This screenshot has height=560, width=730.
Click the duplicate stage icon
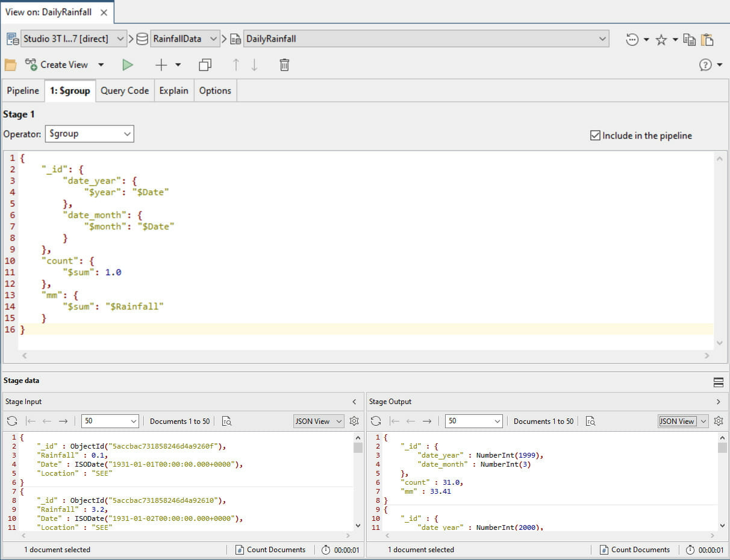click(205, 65)
